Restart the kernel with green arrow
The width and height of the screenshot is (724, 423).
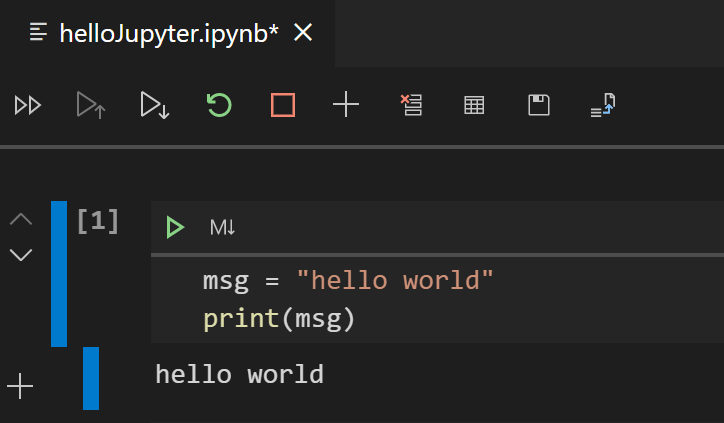tap(218, 105)
